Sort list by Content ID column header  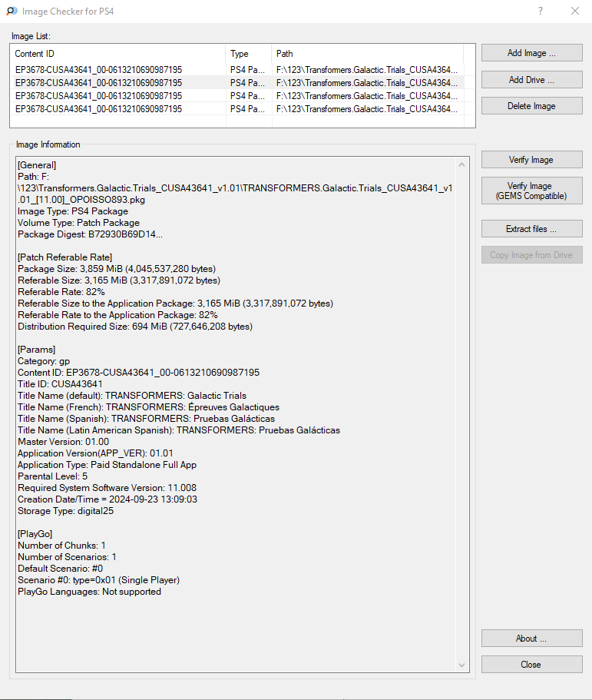[x=117, y=54]
